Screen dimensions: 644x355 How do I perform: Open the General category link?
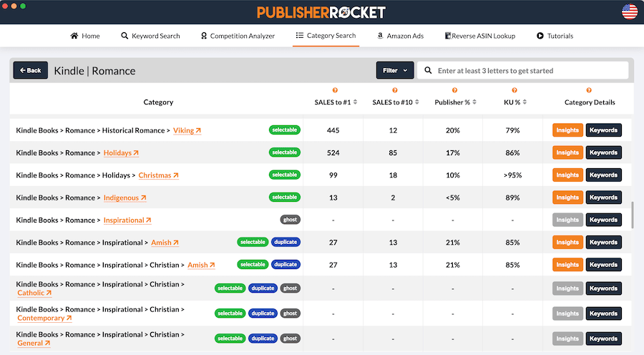[x=34, y=343]
